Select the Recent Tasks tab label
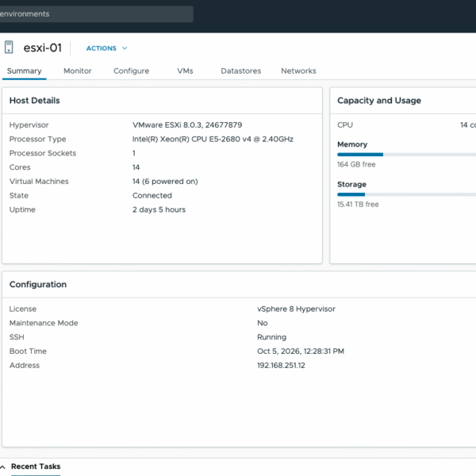 36,466
